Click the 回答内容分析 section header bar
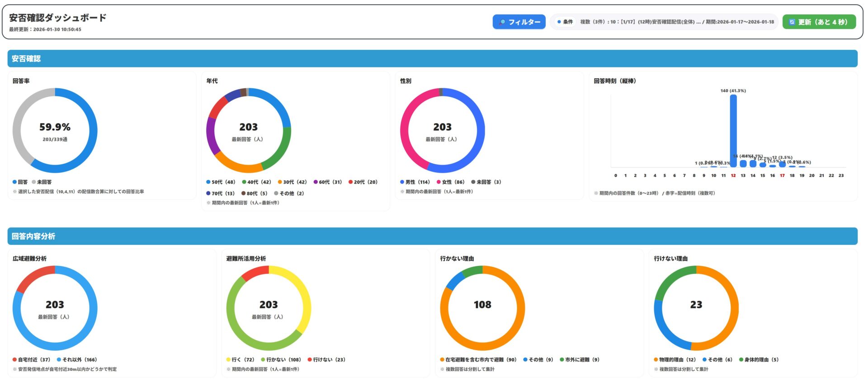Image resolution: width=868 pixels, height=385 pixels. [x=432, y=236]
